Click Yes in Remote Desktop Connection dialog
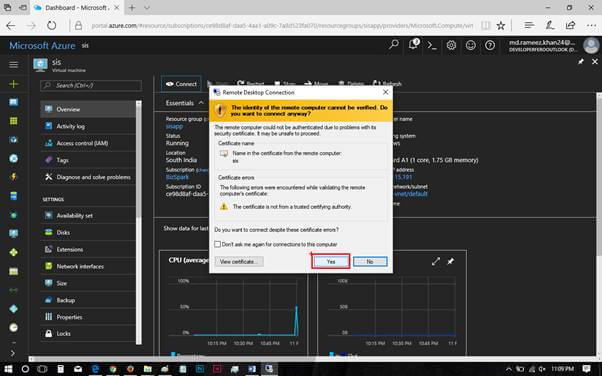 (331, 262)
